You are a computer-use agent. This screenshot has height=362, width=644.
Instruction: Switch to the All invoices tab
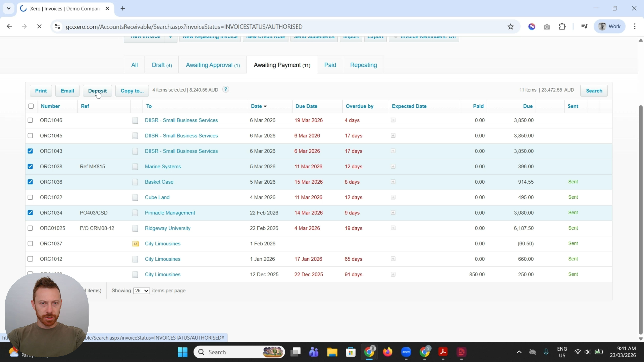coord(134,65)
